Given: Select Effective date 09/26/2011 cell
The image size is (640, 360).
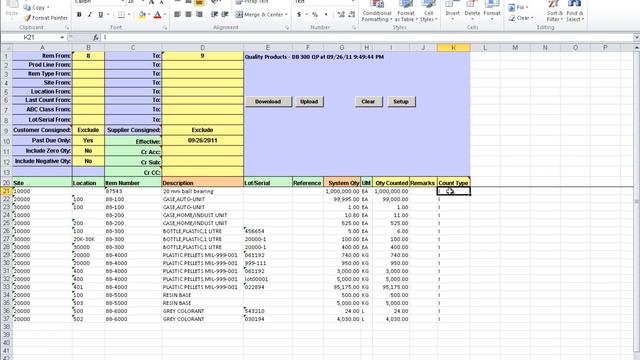Looking at the screenshot, I should (x=202, y=140).
